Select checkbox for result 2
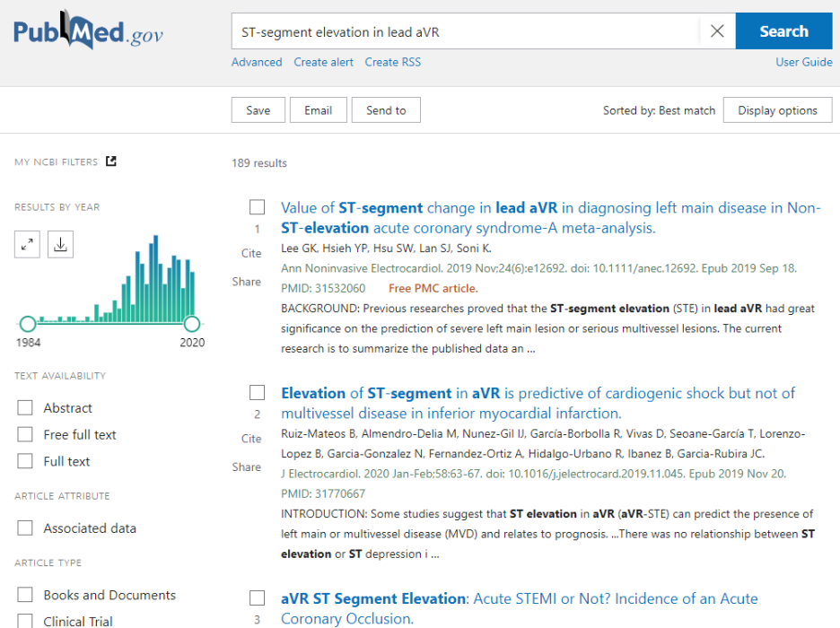This screenshot has width=840, height=628. (258, 392)
